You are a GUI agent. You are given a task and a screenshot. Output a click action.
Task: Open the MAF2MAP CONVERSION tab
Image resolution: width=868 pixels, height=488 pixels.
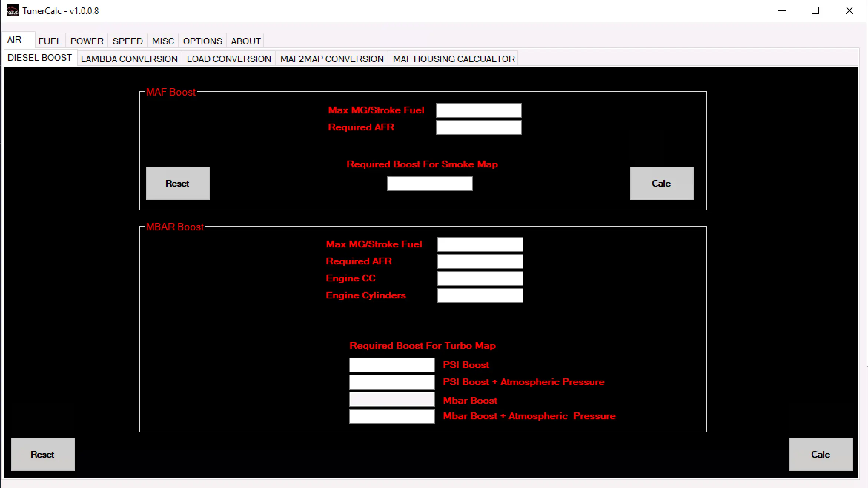pyautogui.click(x=332, y=59)
